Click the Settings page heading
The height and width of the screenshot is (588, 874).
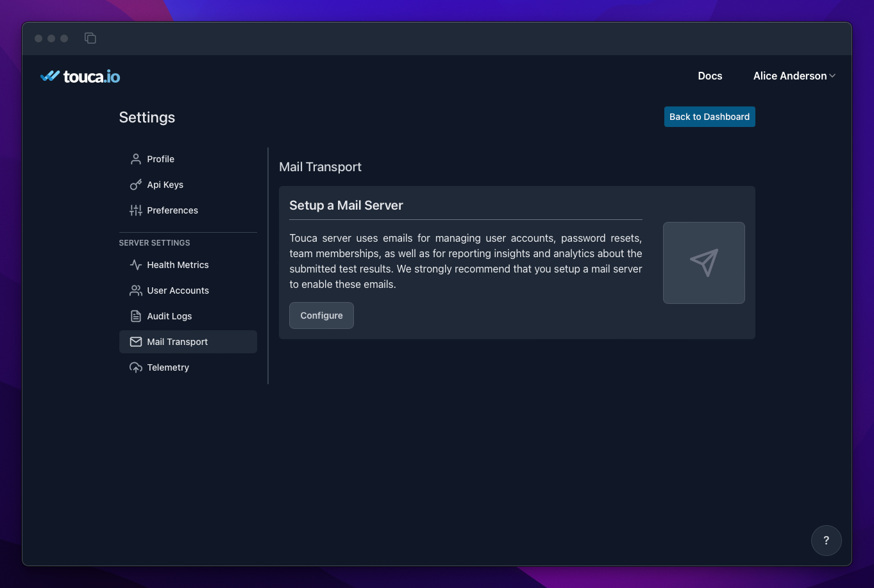pos(147,117)
